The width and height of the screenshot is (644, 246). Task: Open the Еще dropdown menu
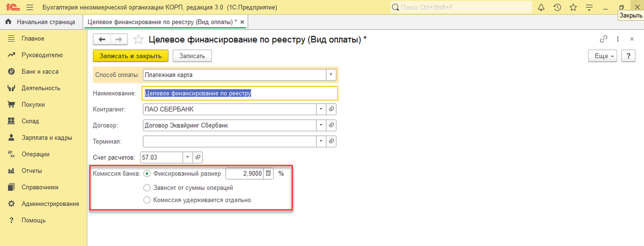pos(603,56)
